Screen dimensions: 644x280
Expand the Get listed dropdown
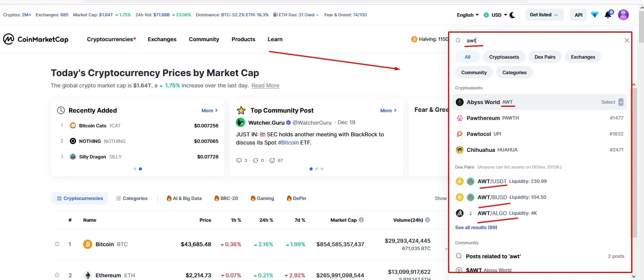click(x=544, y=15)
